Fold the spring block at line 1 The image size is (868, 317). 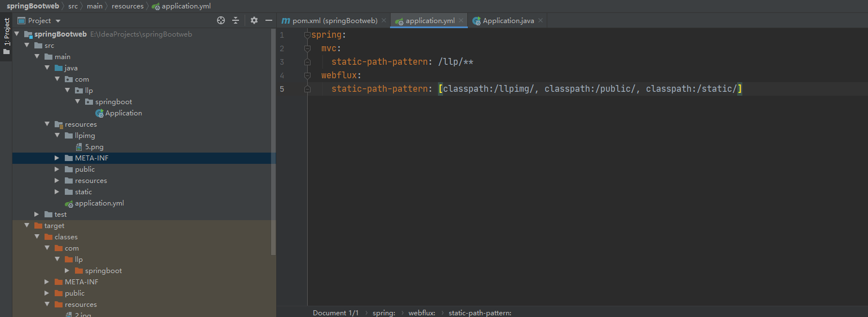(x=308, y=35)
